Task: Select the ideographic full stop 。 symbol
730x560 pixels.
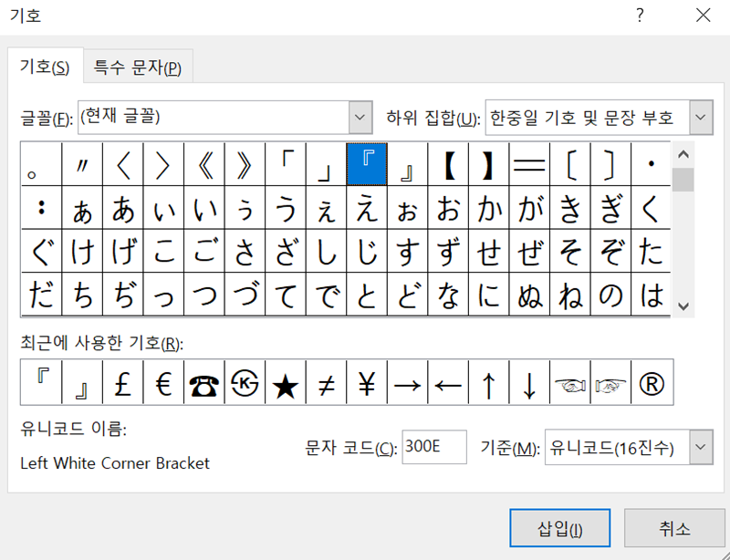Action: click(42, 164)
